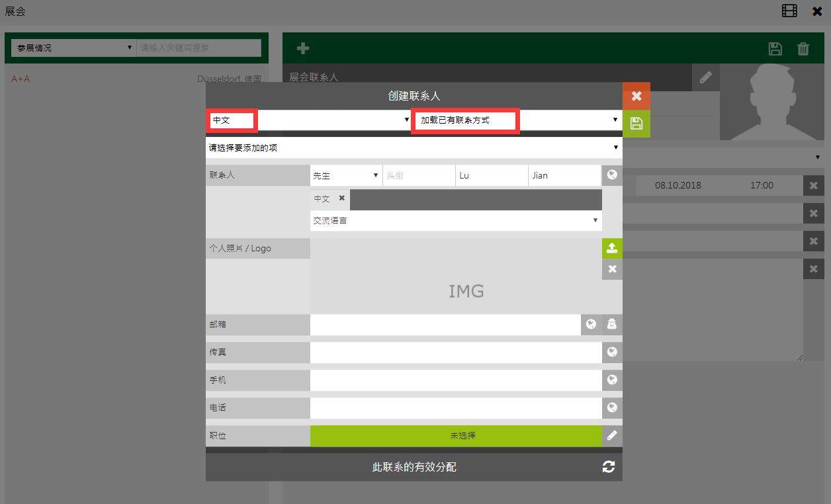Click the globe icon in the 邮箱 row
The height and width of the screenshot is (504, 831).
pos(591,324)
